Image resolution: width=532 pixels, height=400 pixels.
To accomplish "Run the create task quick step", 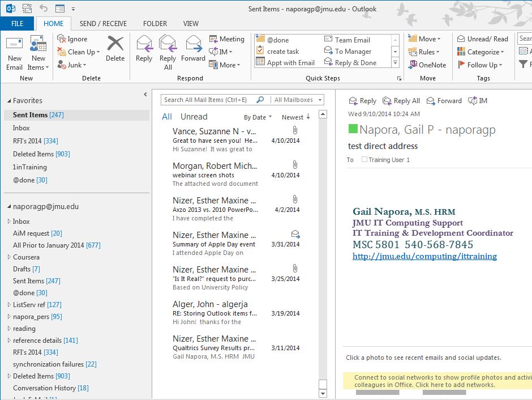I will (278, 51).
